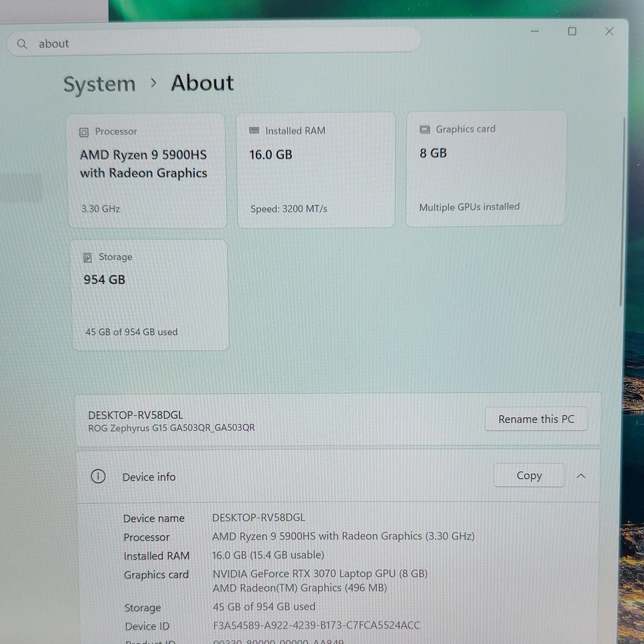The width and height of the screenshot is (644, 644).
Task: Click the About page heading
Action: (202, 83)
